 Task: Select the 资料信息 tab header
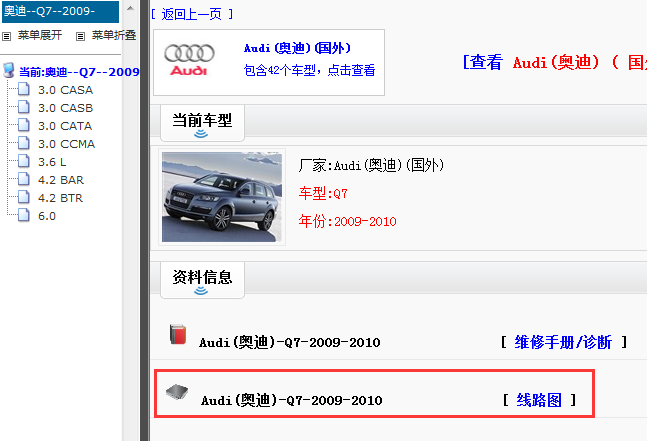point(202,280)
